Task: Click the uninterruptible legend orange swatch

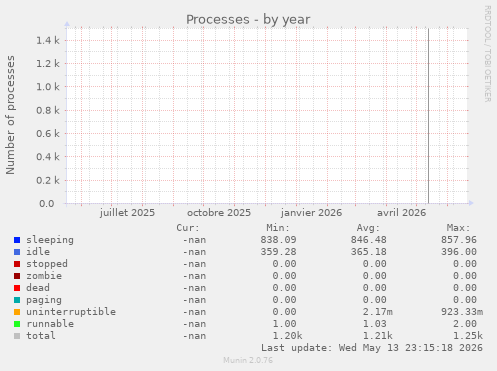Action: tap(17, 312)
